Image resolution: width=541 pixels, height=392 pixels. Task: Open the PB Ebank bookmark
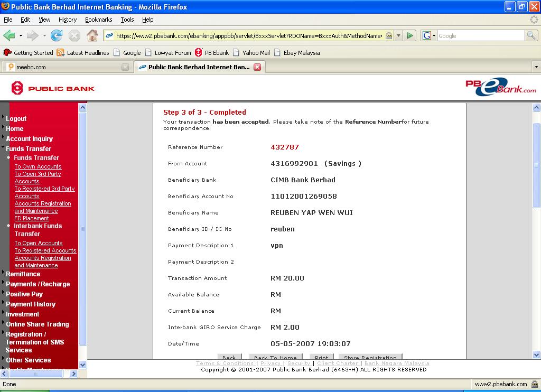tap(212, 53)
